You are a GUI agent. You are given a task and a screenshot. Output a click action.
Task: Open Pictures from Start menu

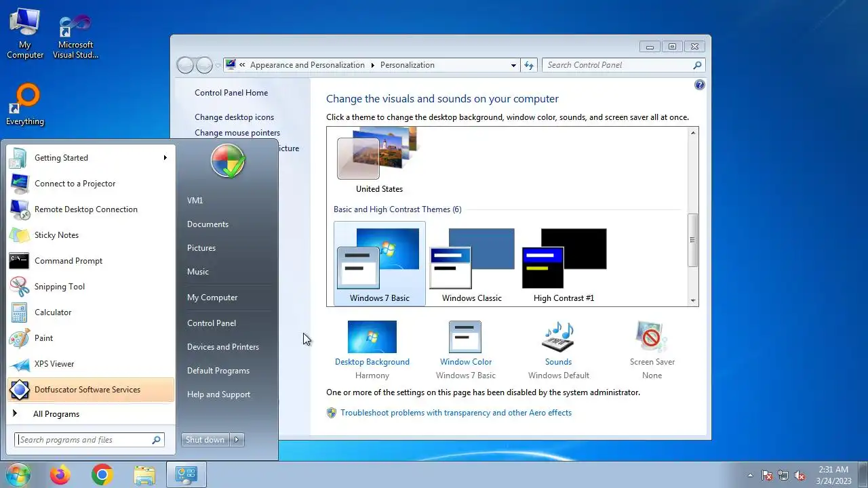tap(201, 248)
